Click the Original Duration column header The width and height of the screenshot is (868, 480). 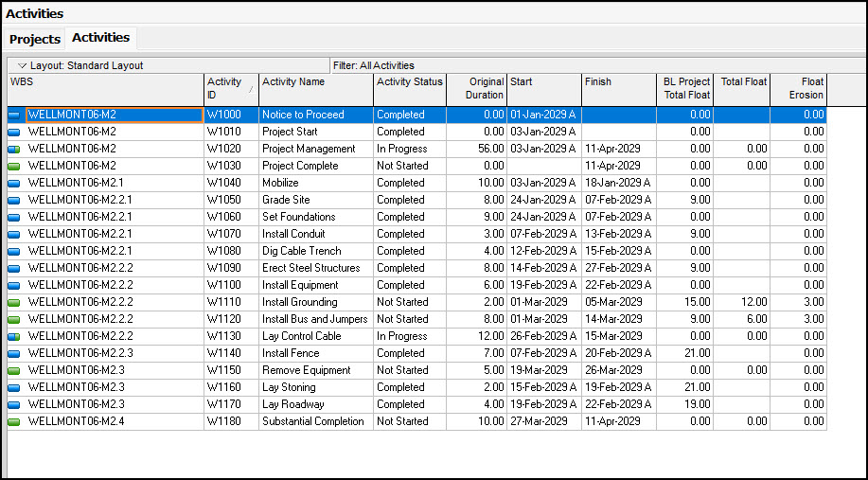tap(477, 89)
